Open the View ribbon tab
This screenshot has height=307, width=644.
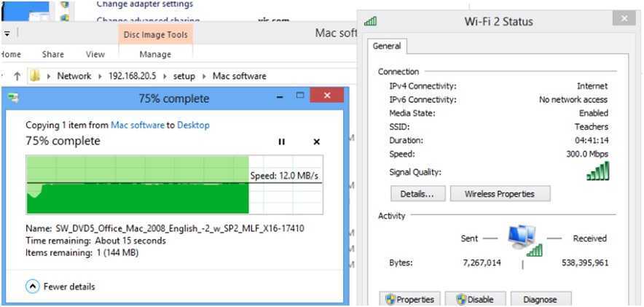[95, 54]
